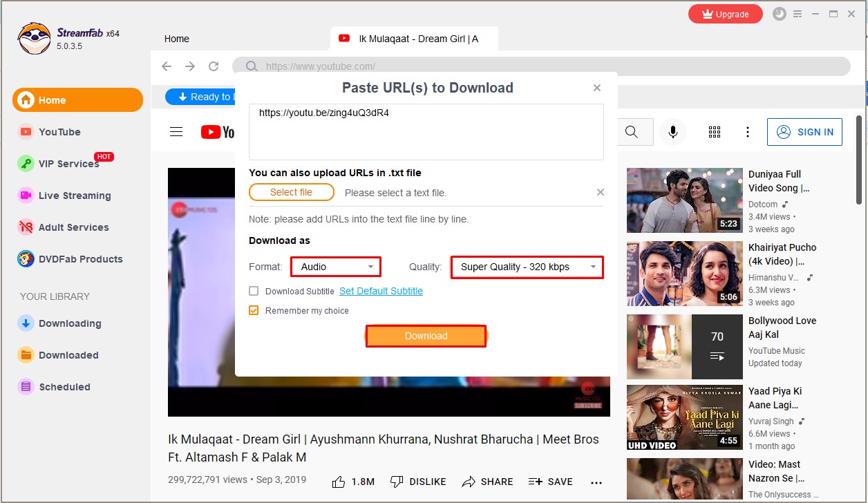Click the Duniyaa Full Video Song title

point(779,181)
